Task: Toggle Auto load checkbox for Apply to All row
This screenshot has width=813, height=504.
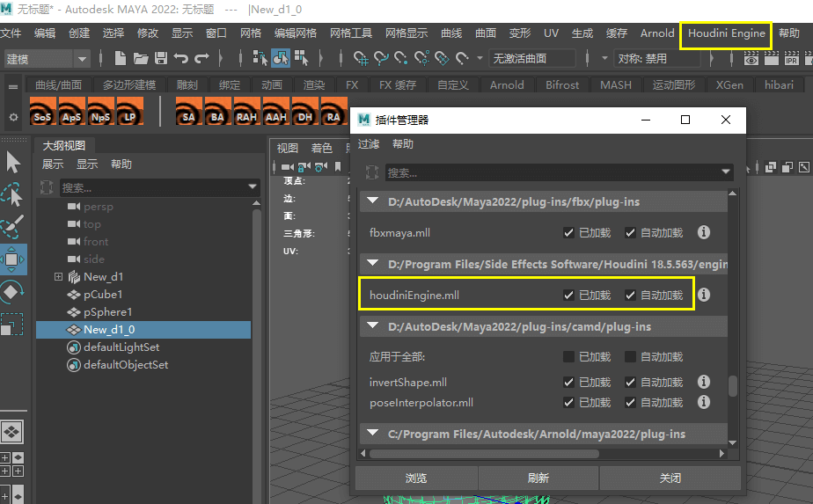Action: (x=630, y=357)
